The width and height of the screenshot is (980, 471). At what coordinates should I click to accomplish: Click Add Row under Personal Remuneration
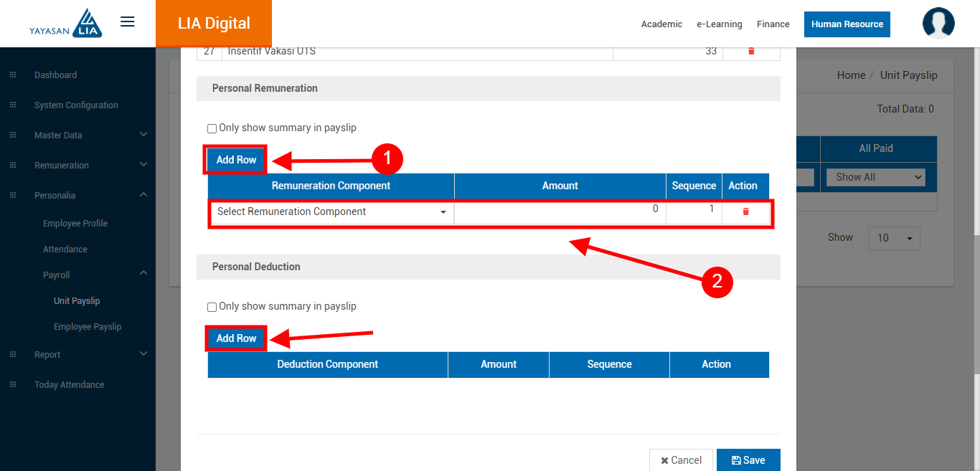point(236,160)
